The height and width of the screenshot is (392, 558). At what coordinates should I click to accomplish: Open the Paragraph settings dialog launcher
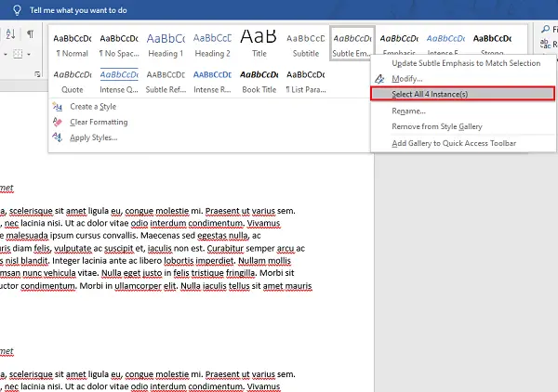(37, 74)
